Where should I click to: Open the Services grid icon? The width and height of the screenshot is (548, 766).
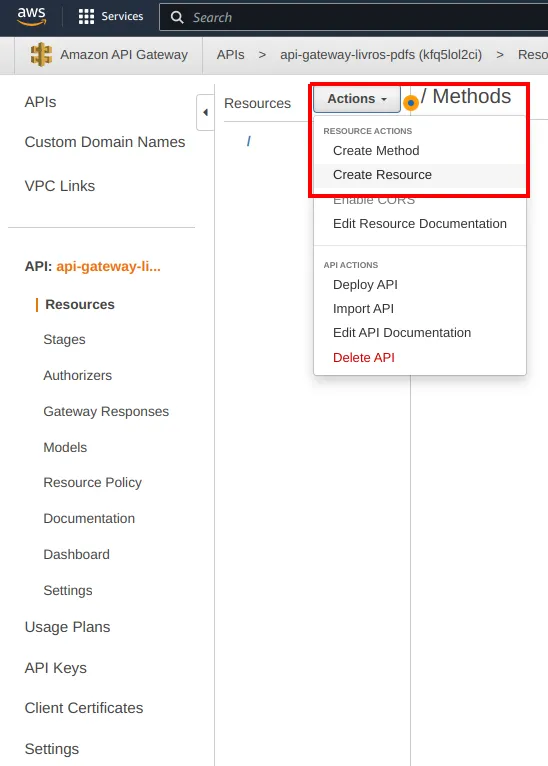(86, 17)
